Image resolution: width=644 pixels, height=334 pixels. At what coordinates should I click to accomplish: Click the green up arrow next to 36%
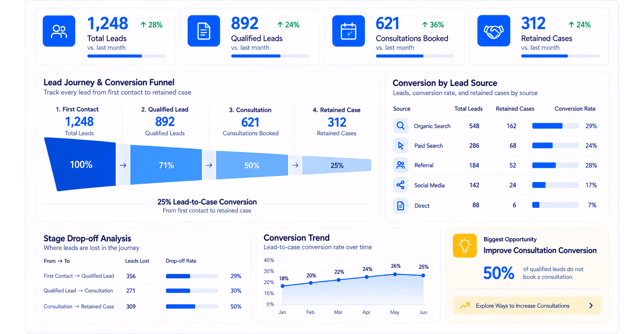coord(425,24)
